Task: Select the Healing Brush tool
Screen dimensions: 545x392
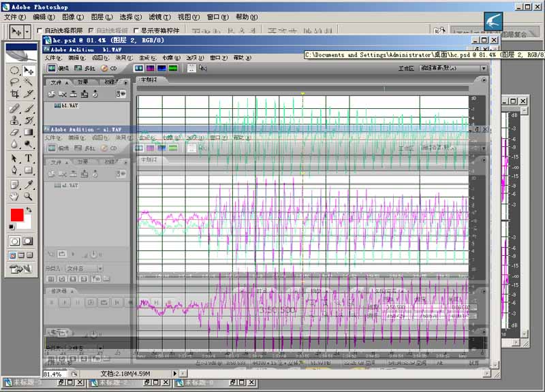Action: [x=14, y=109]
